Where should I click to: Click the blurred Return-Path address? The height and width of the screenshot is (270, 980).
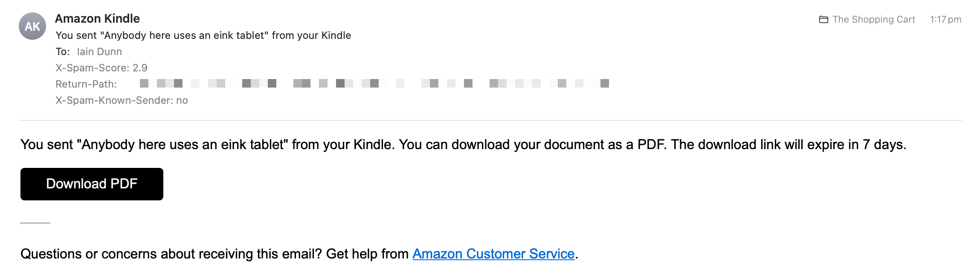(x=374, y=83)
